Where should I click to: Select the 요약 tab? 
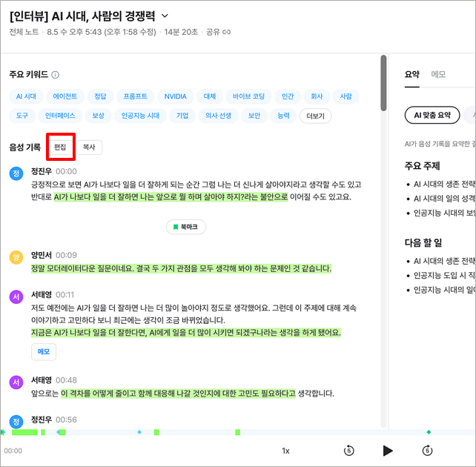pyautogui.click(x=412, y=74)
